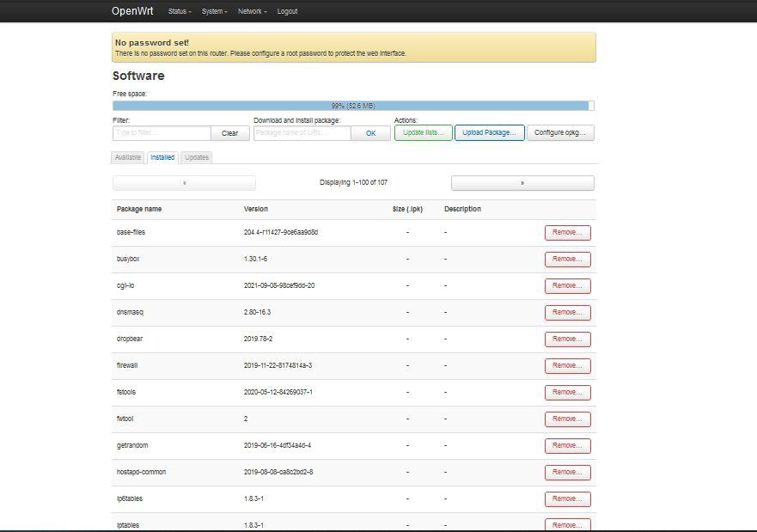Open the Status dropdown menu
Screen dimensions: 757x532
tap(180, 11)
